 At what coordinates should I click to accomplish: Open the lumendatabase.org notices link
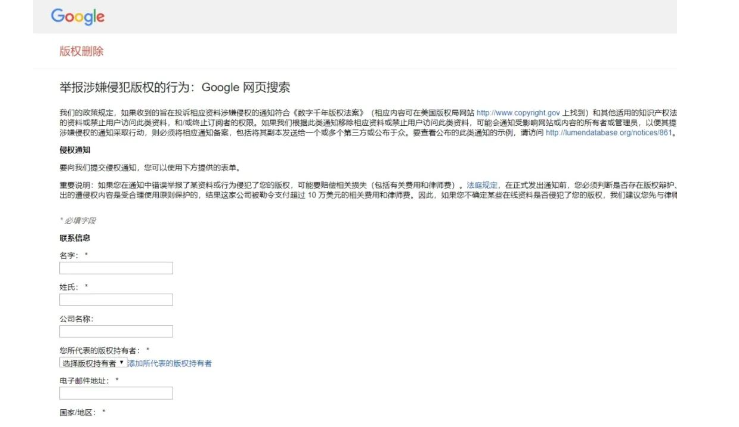click(x=608, y=133)
